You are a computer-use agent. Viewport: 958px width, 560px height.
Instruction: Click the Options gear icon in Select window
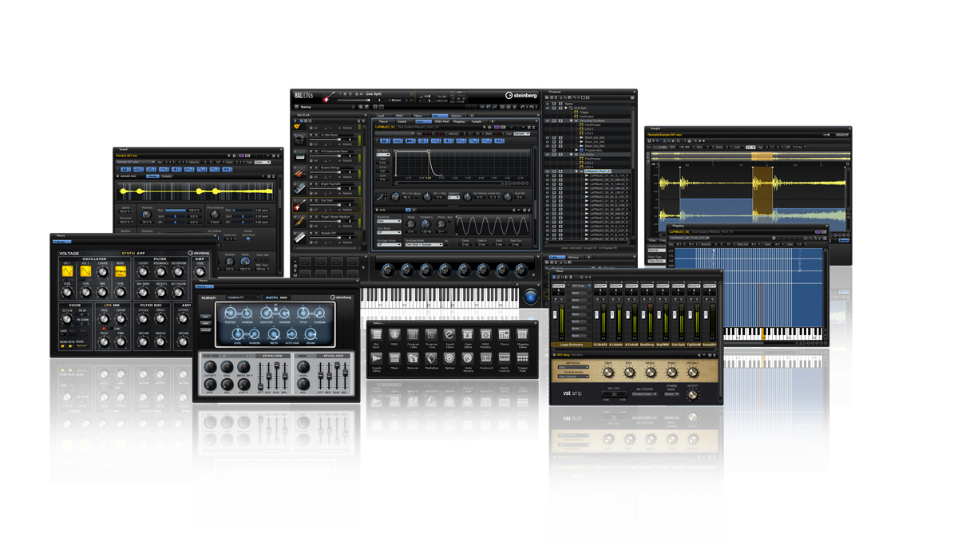pos(449,358)
